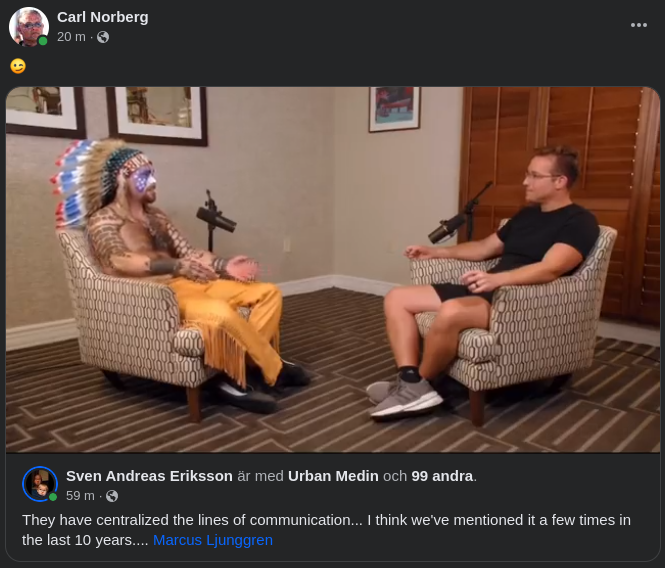Click Carl Norberg's profile picture
665x568 pixels.
(28, 26)
